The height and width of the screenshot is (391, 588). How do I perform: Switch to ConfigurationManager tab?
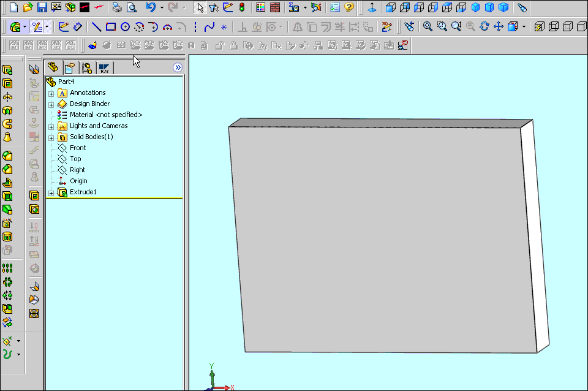(x=87, y=68)
